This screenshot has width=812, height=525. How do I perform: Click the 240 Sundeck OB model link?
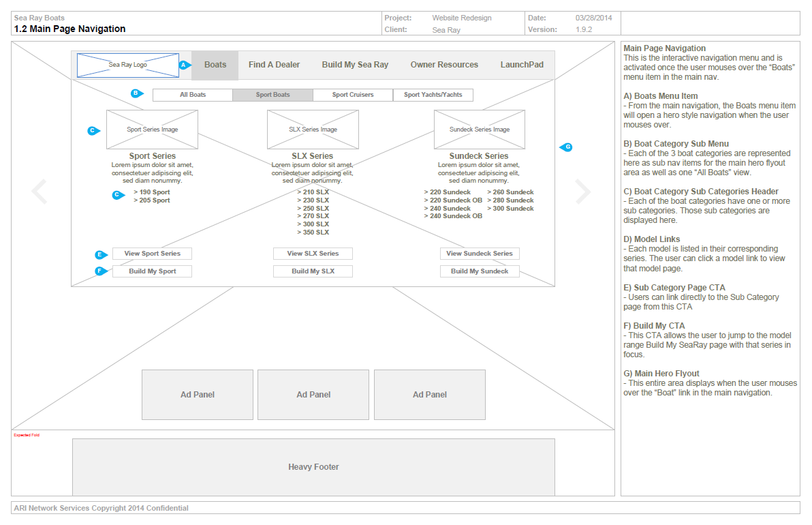pos(453,216)
